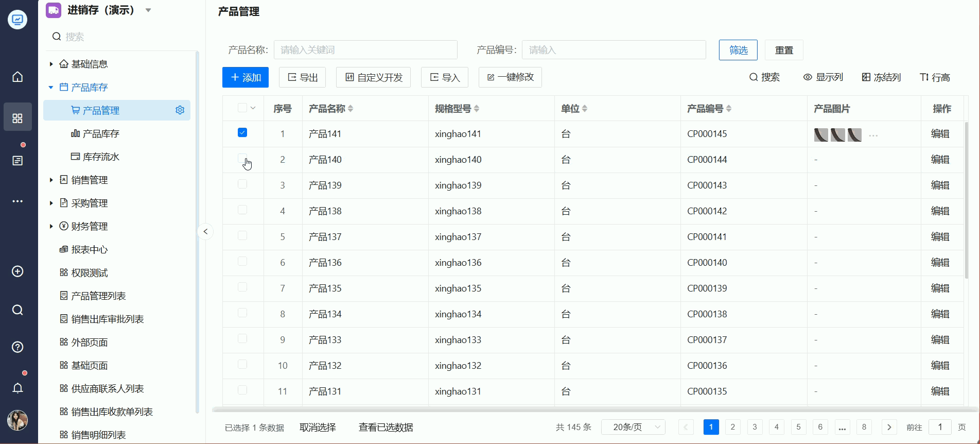Go to the home icon in dark sidebar

click(x=17, y=77)
